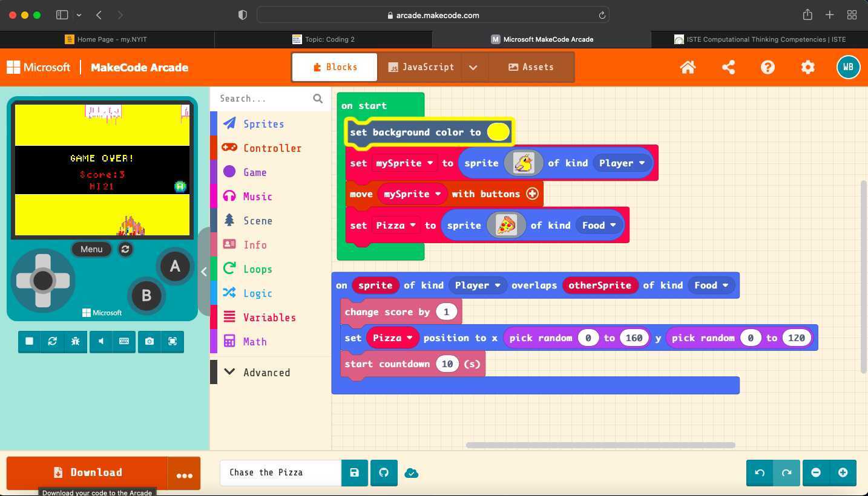
Task: Take a simulator screenshot with camera icon
Action: tap(150, 341)
